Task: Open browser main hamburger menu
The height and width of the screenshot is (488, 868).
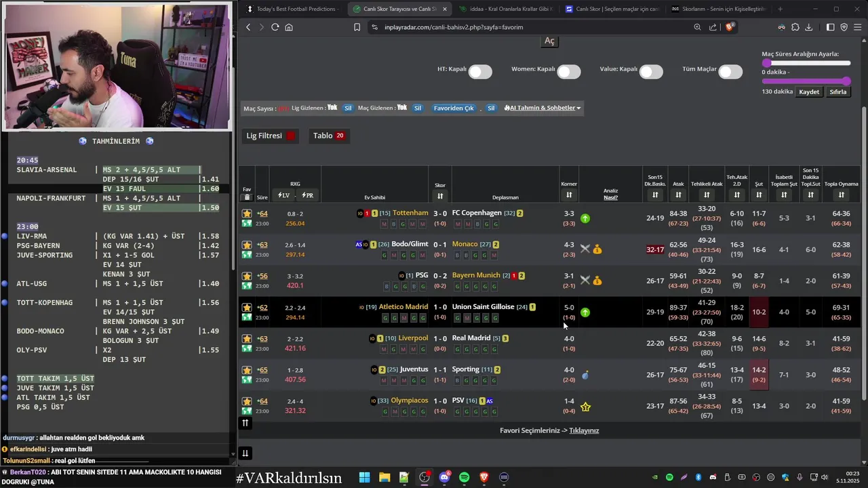Action: (x=857, y=27)
